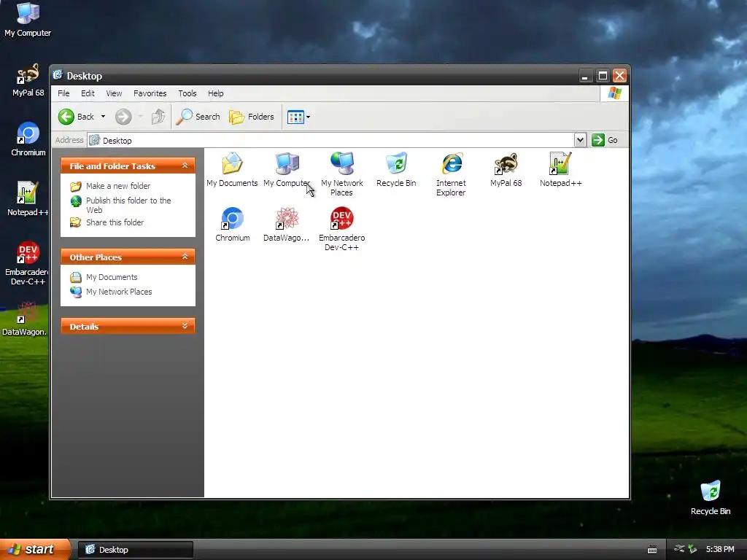Select Embarcadero Dev-C++ shortcut on desktop background
The image size is (747, 560).
tap(28, 263)
